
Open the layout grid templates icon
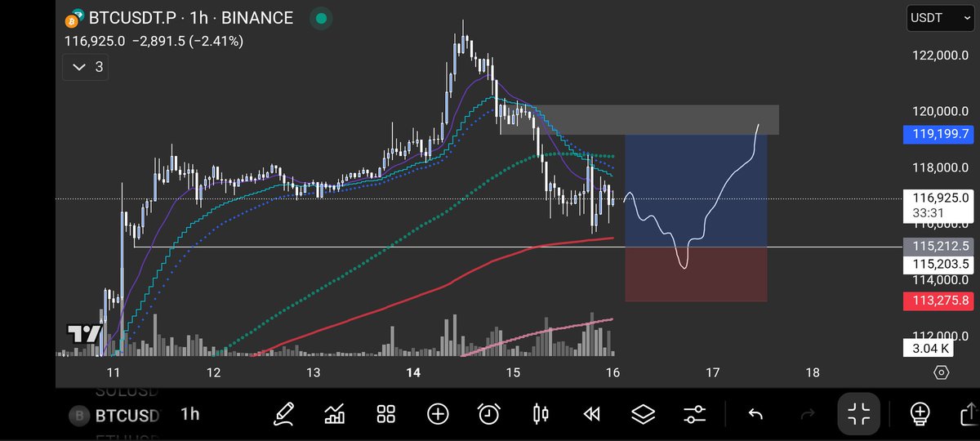(386, 414)
